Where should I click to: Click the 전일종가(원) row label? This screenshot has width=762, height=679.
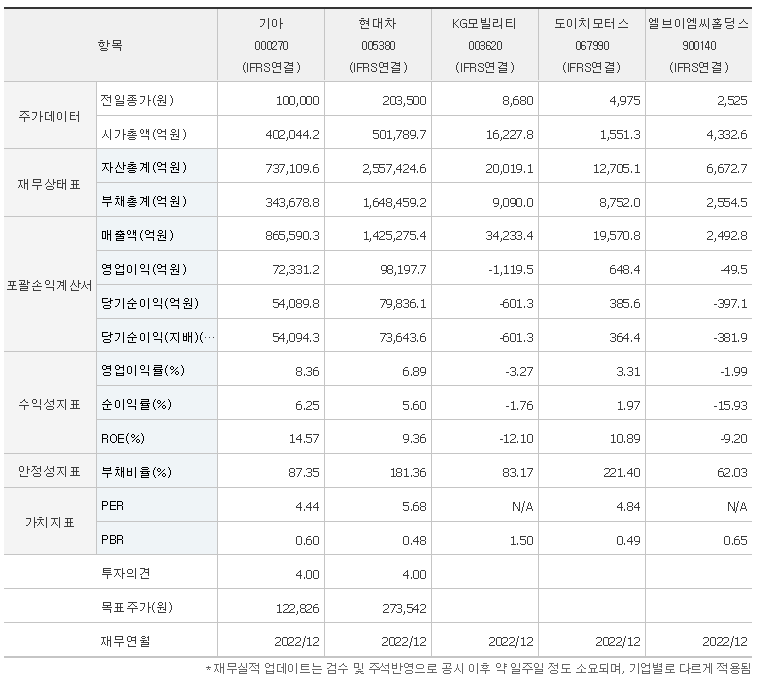point(137,100)
